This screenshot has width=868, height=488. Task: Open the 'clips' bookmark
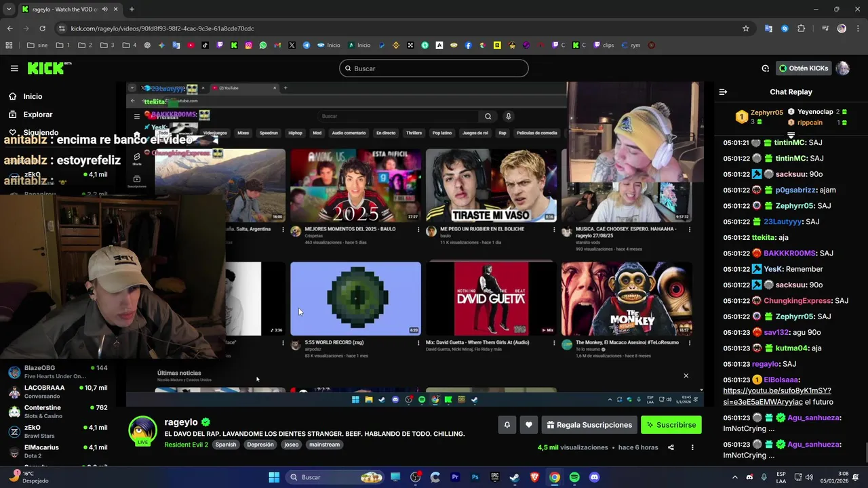click(604, 45)
